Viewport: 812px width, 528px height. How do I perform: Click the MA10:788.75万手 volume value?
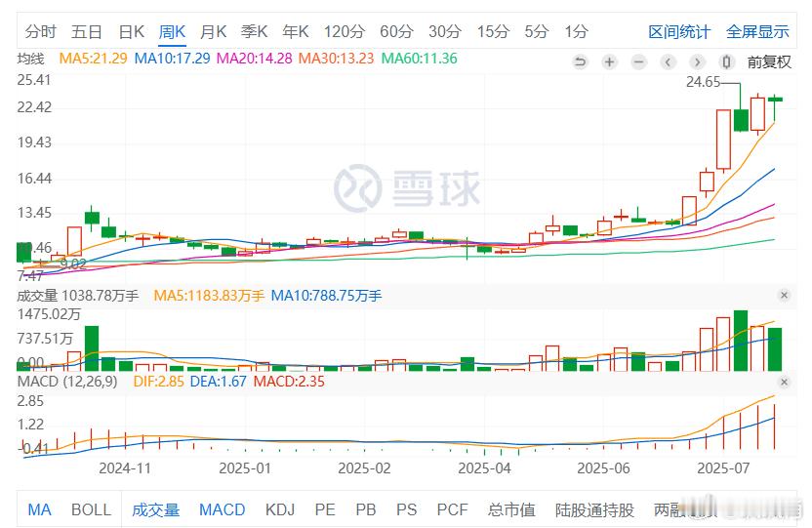pos(326,296)
